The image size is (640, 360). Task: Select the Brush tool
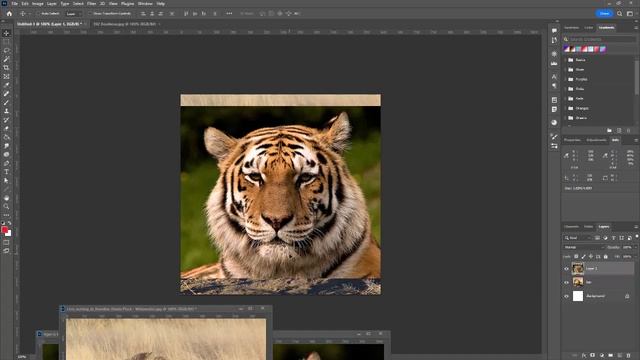click(x=6, y=102)
